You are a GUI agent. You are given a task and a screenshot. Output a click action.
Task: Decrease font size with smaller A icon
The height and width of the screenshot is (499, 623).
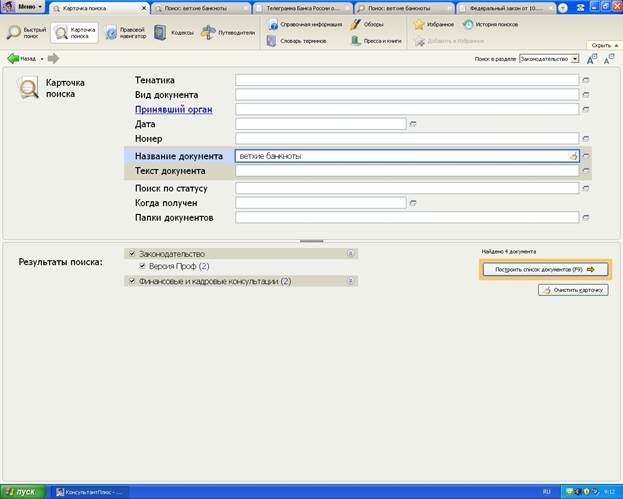[x=609, y=59]
